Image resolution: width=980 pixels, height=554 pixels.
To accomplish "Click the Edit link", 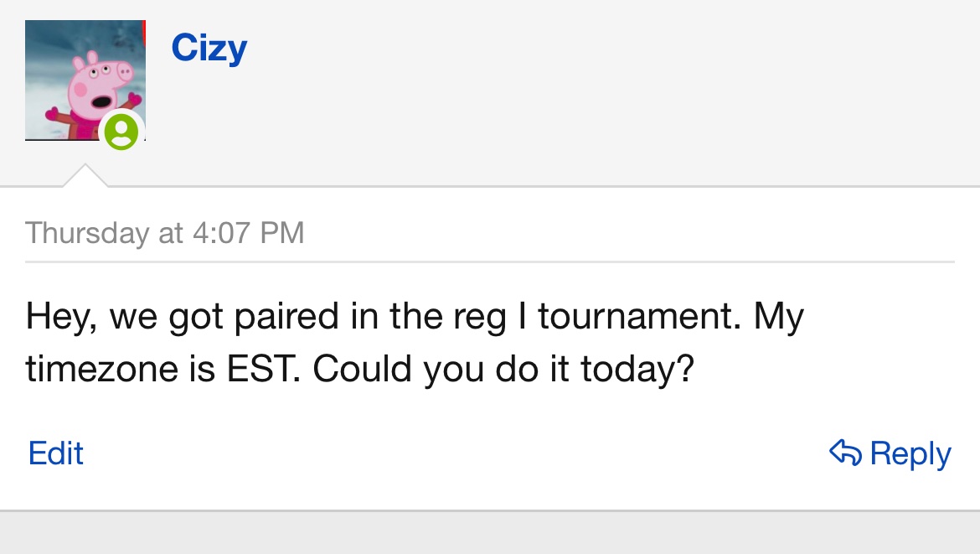I will point(55,453).
